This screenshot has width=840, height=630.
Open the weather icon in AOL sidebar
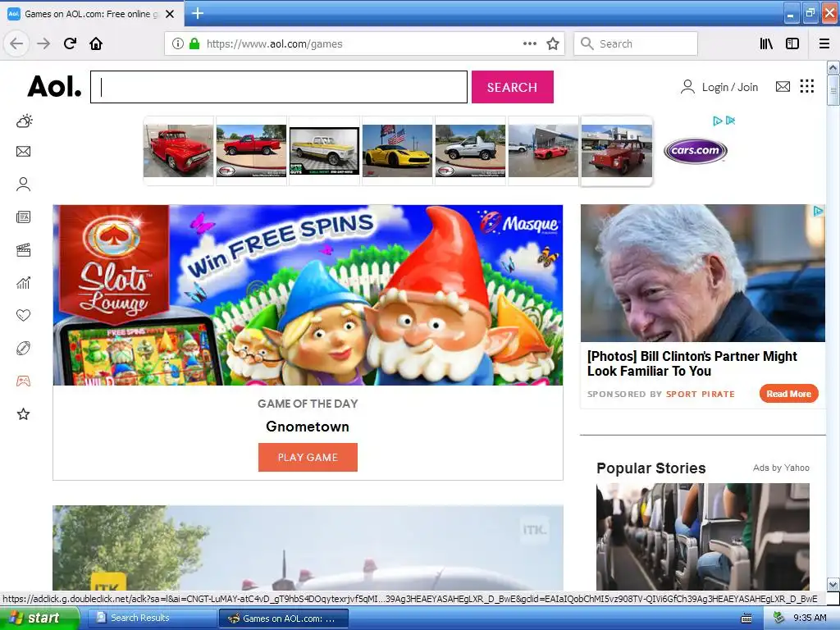24,121
